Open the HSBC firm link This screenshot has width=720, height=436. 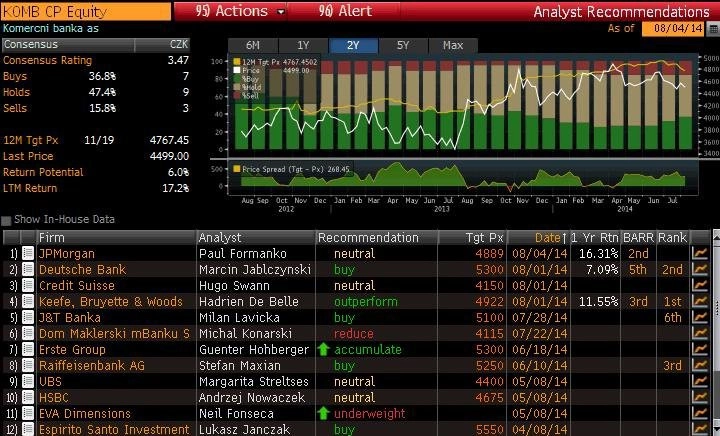(x=54, y=397)
